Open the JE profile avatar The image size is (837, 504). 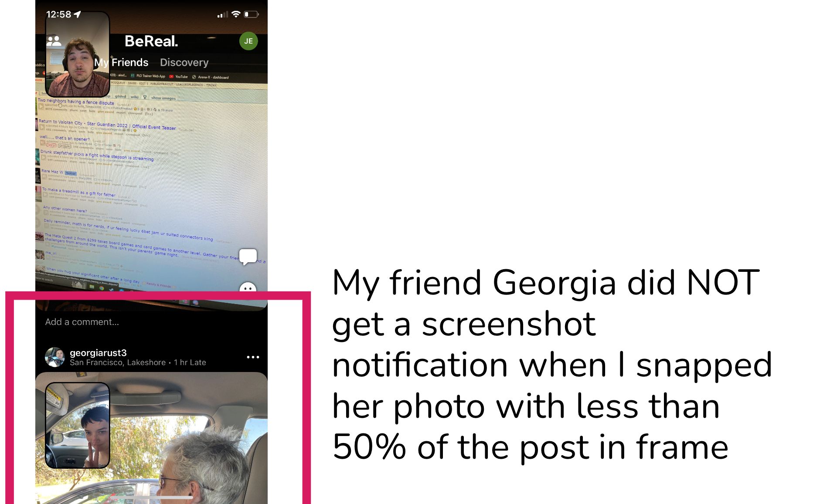[248, 41]
